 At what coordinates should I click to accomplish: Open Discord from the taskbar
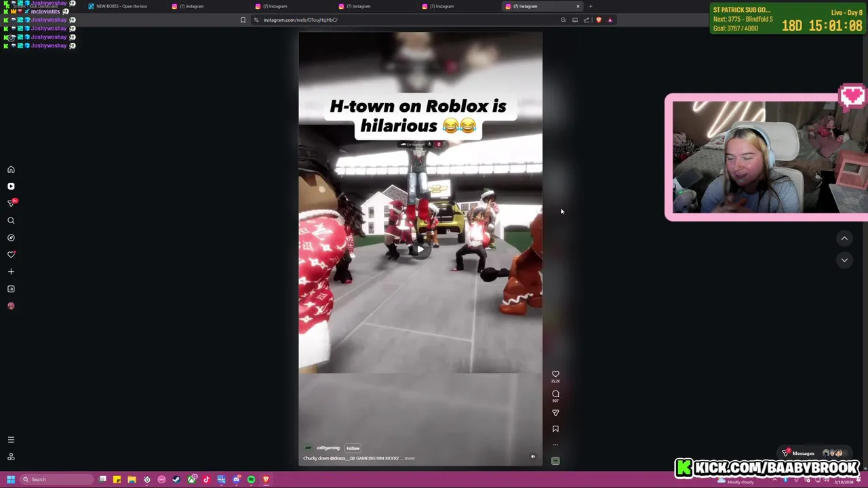[236, 479]
